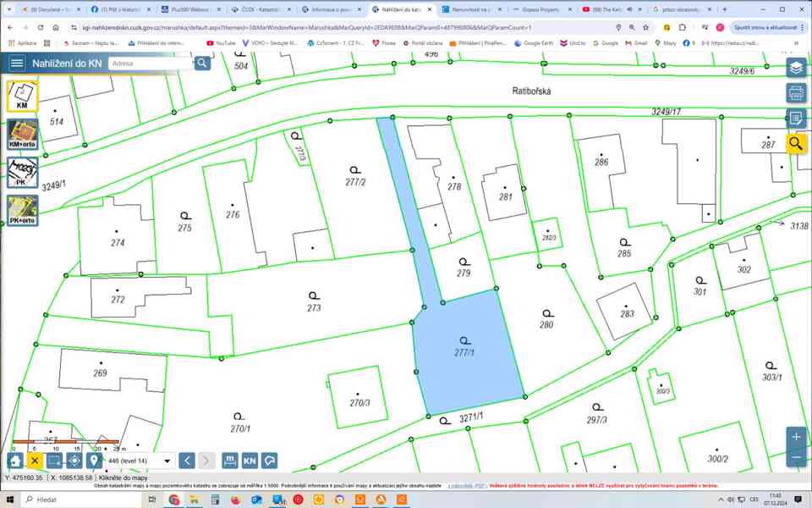Open Outlook from the taskbar
The width and height of the screenshot is (812, 508).
pyautogui.click(x=256, y=500)
